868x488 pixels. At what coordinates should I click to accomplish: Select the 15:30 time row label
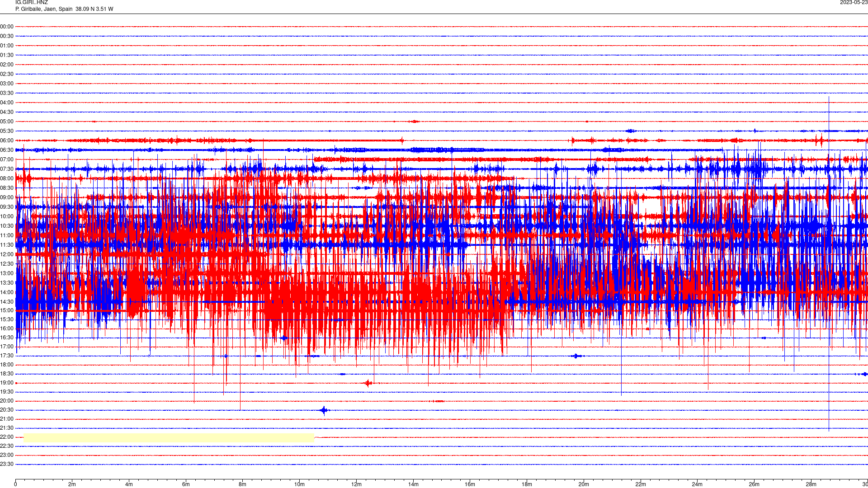(7, 319)
